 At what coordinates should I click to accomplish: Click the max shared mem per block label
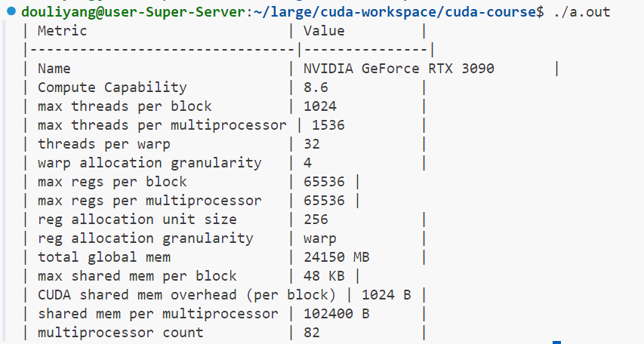137,276
